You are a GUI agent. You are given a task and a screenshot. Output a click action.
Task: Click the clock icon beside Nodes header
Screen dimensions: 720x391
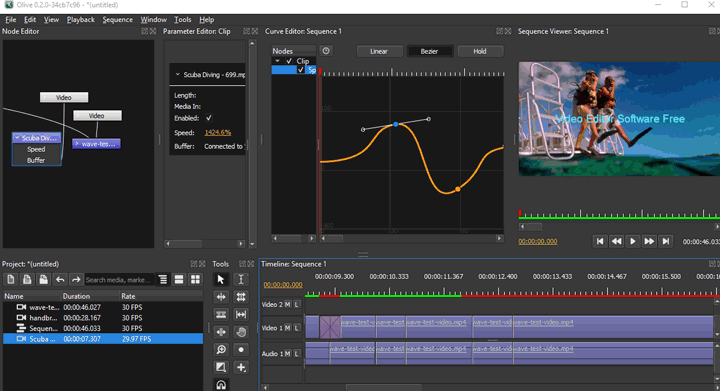[x=326, y=51]
